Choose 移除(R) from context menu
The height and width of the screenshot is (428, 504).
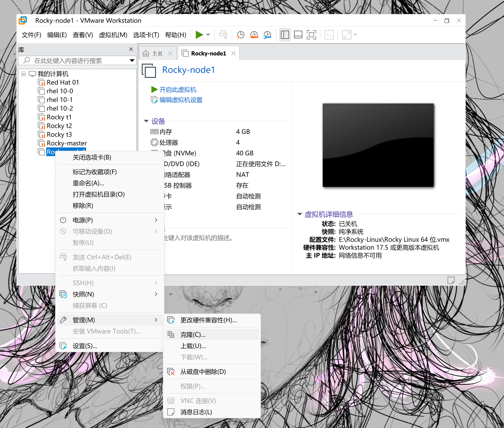pos(110,206)
